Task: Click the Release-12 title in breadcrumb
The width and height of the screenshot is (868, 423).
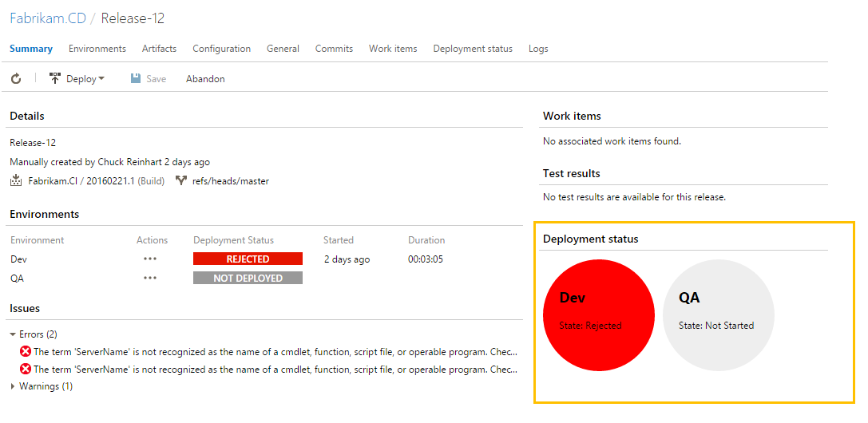Action: click(x=133, y=18)
